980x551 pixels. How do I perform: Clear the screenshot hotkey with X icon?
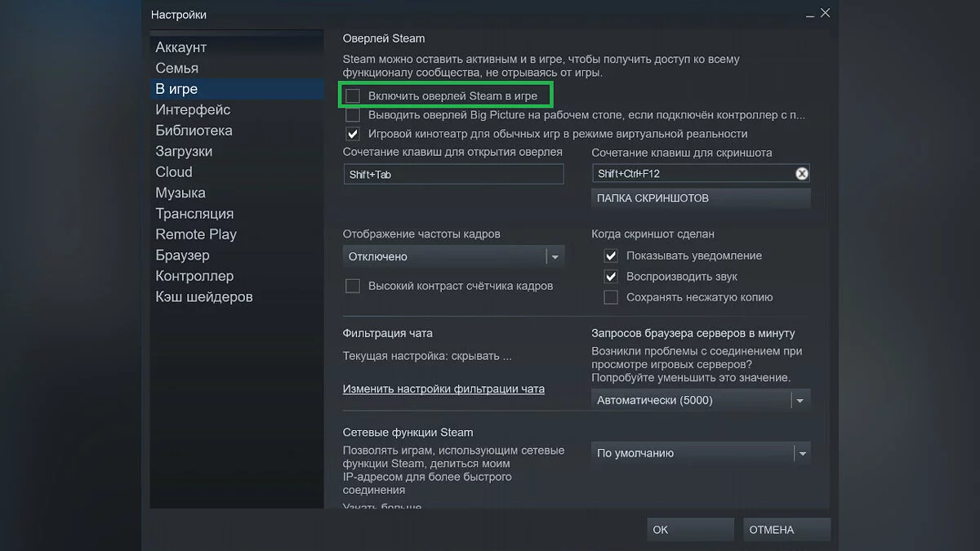(801, 173)
